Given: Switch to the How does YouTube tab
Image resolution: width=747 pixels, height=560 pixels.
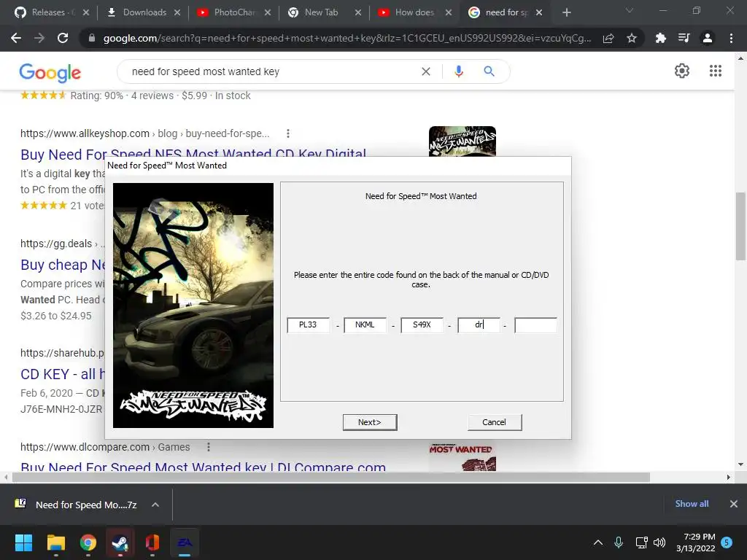Looking at the screenshot, I should click(414, 12).
